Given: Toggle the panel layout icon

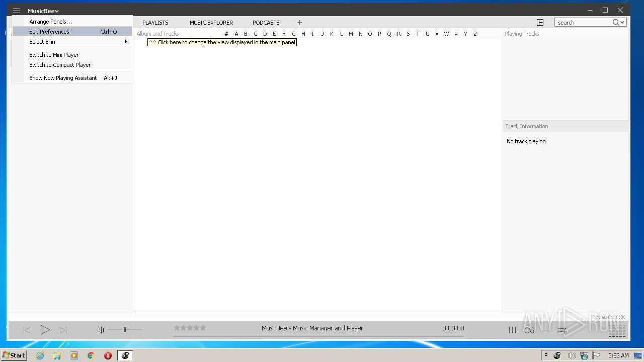Looking at the screenshot, I should [x=540, y=23].
